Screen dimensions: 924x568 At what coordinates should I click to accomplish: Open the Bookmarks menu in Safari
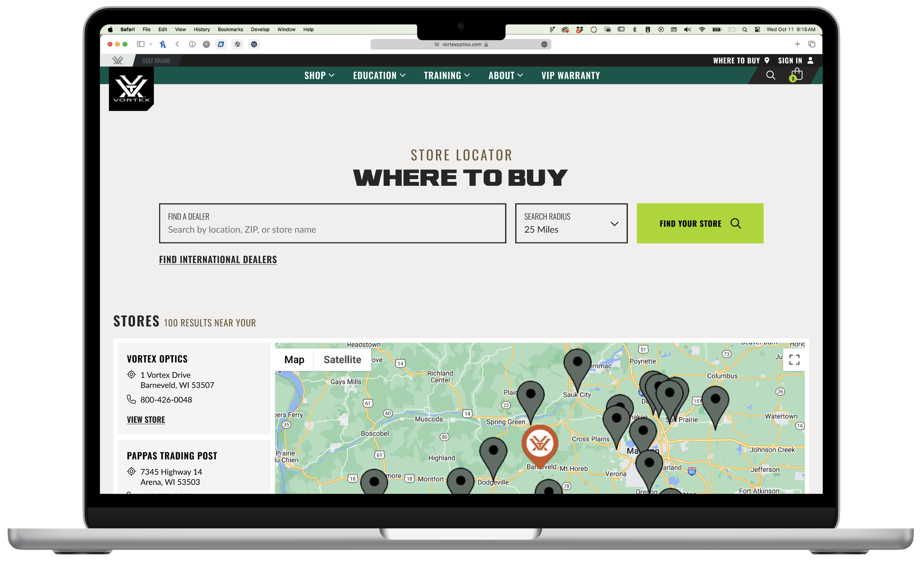pyautogui.click(x=230, y=29)
